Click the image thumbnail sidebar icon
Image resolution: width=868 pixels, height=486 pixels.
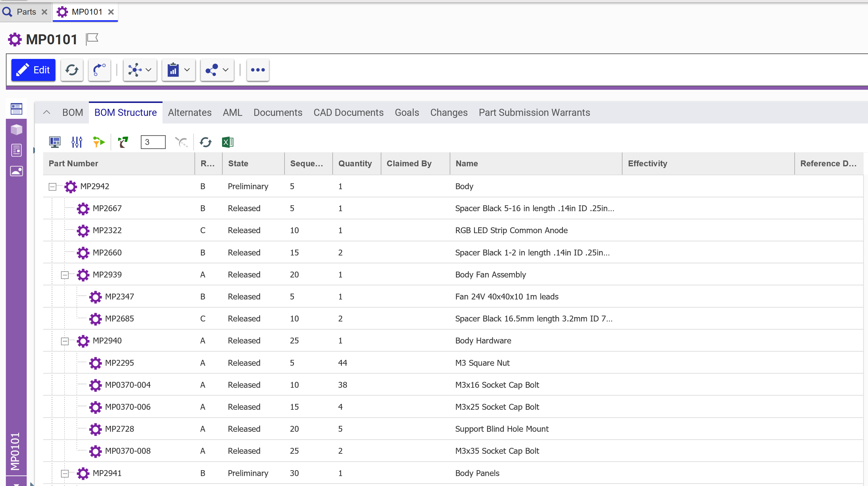16,171
